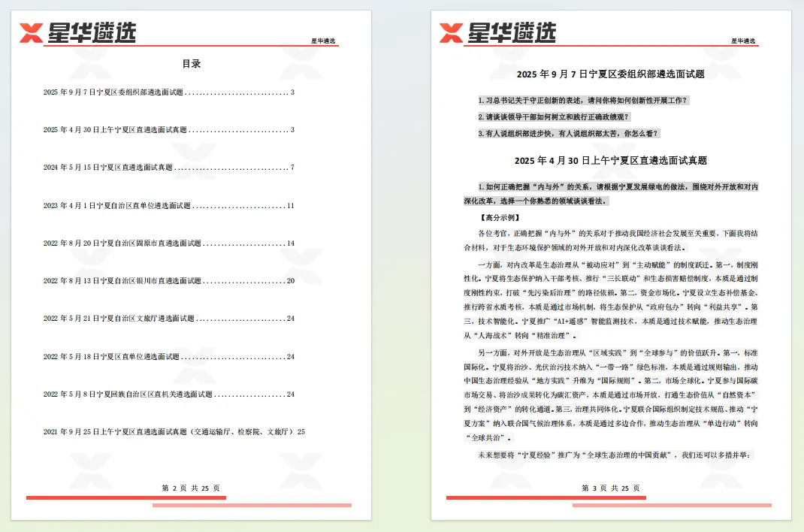Screen dimensions: 804x532
Task: Click the paragraph beginning 另一方面，对外开放
Action: (x=611, y=395)
